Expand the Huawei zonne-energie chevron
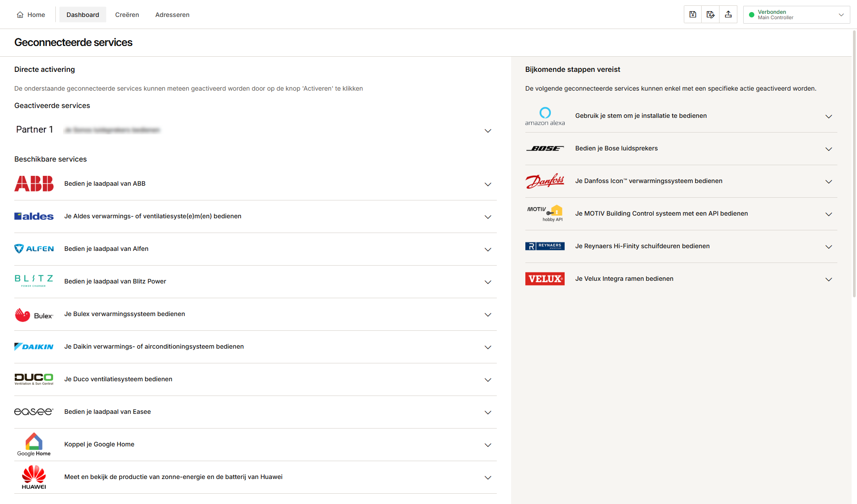The height and width of the screenshot is (504, 857). click(x=488, y=478)
